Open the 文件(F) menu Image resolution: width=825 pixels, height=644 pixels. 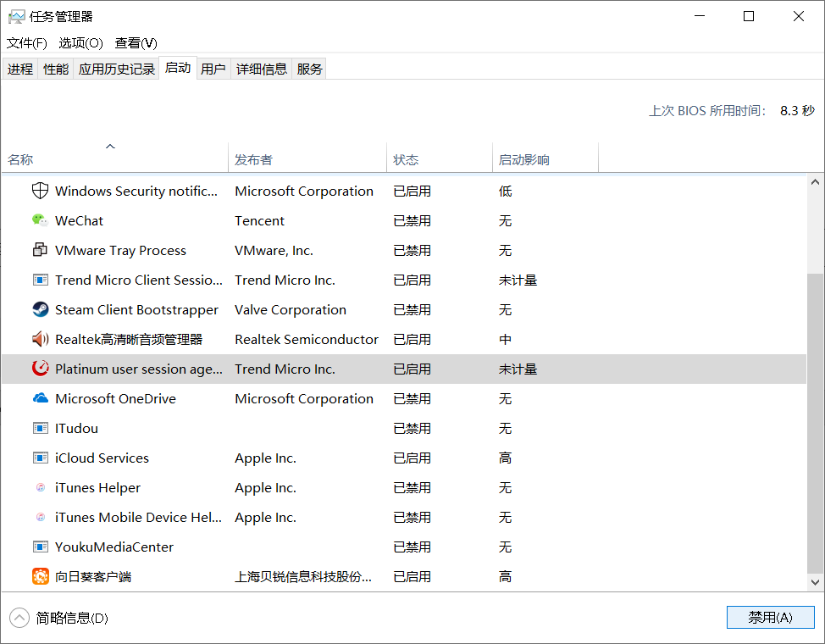(x=27, y=42)
